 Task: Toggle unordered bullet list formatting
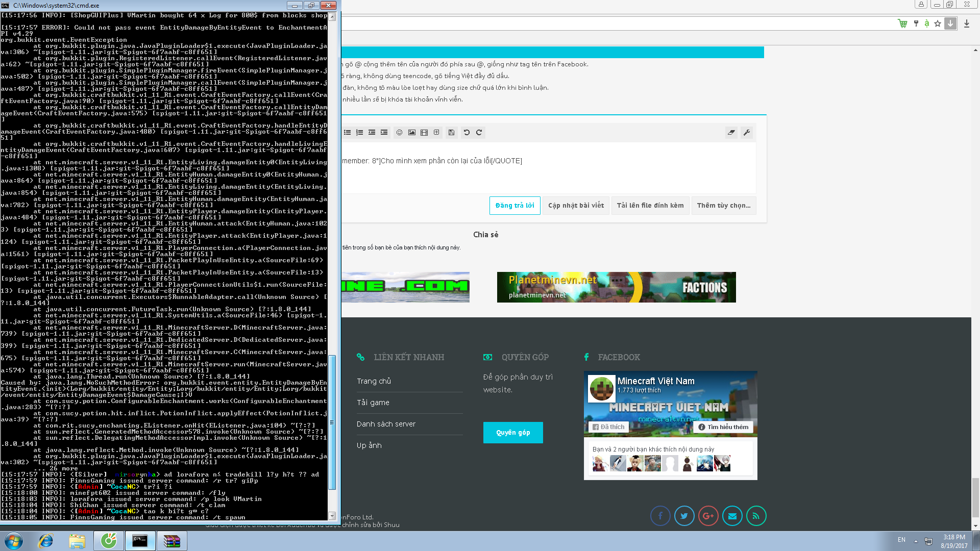point(348,133)
